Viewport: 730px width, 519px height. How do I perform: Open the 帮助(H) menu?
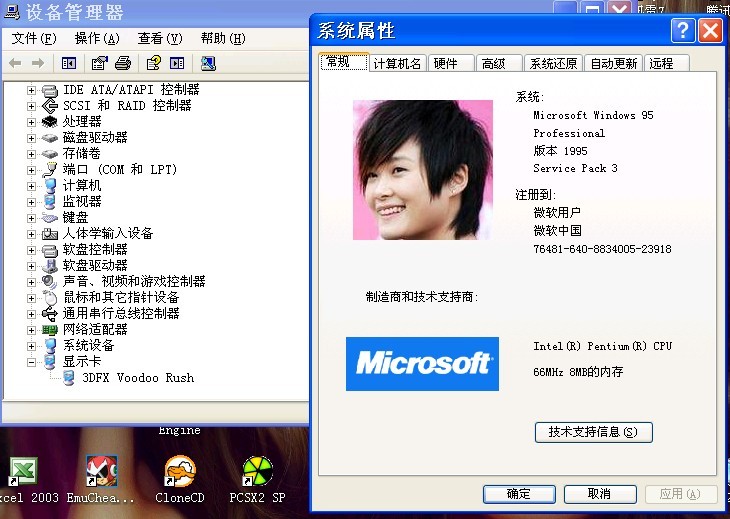pos(223,38)
